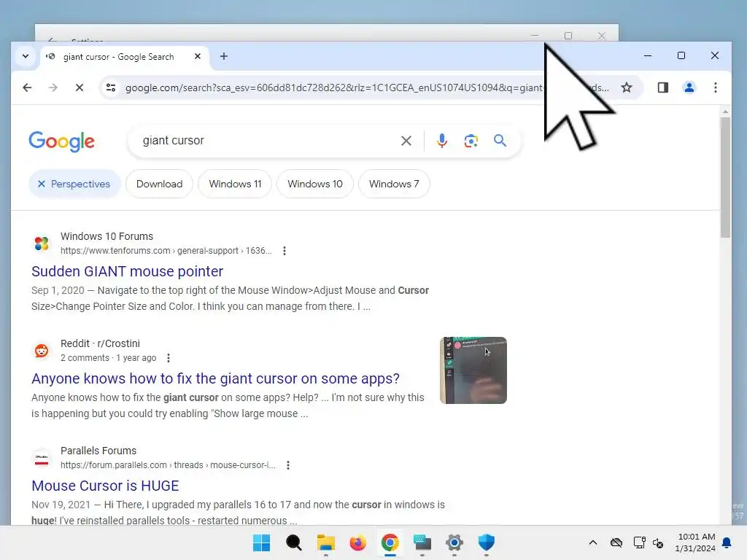Click the Reddit r/Crostini source label

point(100,343)
